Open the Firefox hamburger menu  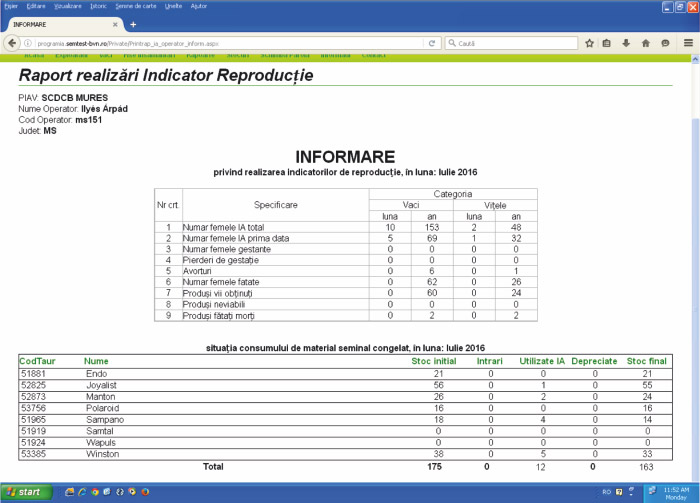(x=688, y=43)
